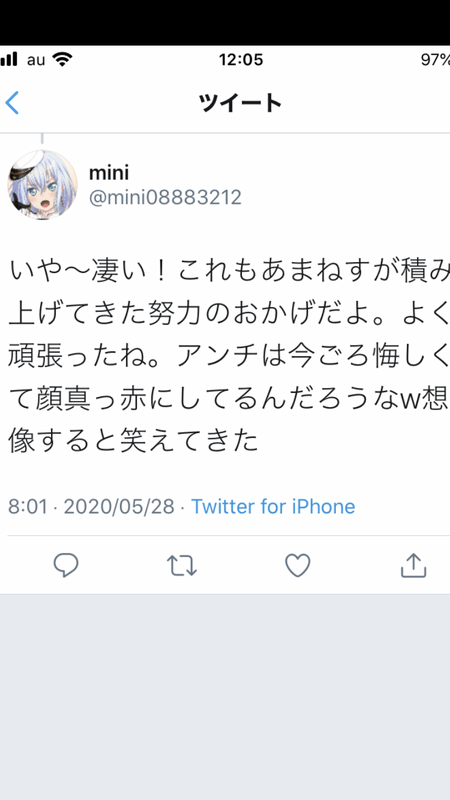Open the Twitter for iPhone link

point(273,507)
